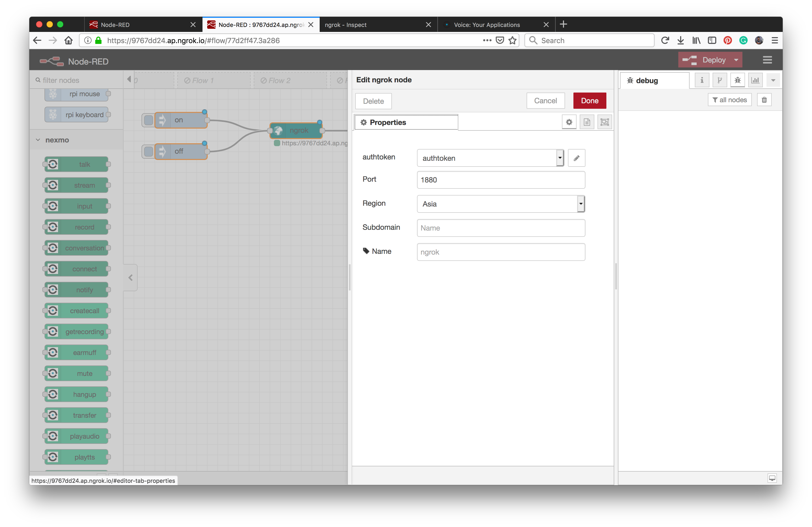Open node appearance icon in editor
This screenshot has height=527, width=812.
[x=605, y=122]
